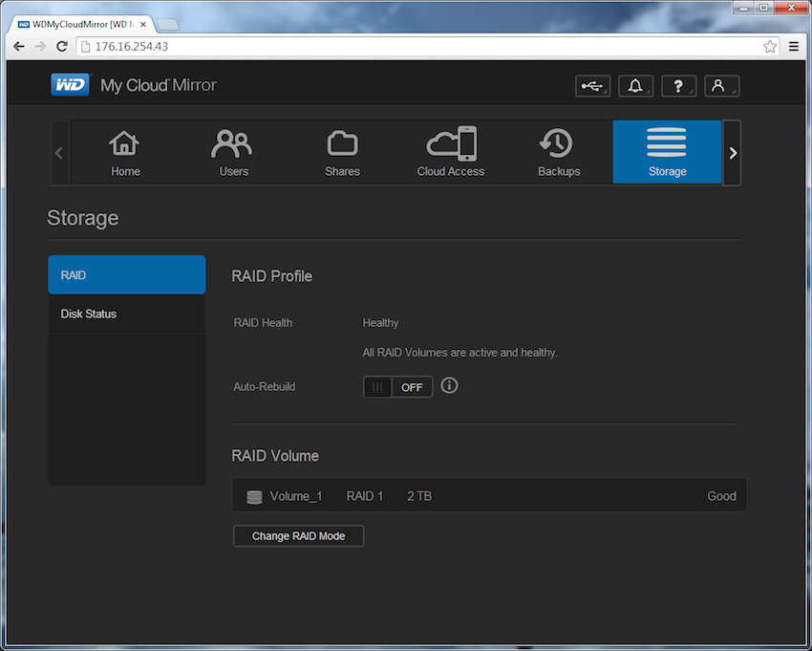Toggle the Auto-Rebuild switch
This screenshot has height=651, width=812.
(397, 387)
